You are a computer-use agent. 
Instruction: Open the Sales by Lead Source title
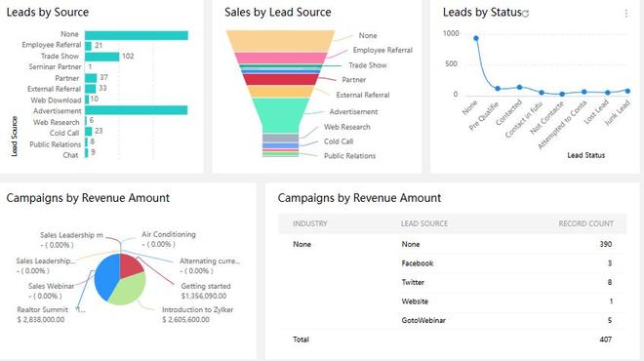278,13
